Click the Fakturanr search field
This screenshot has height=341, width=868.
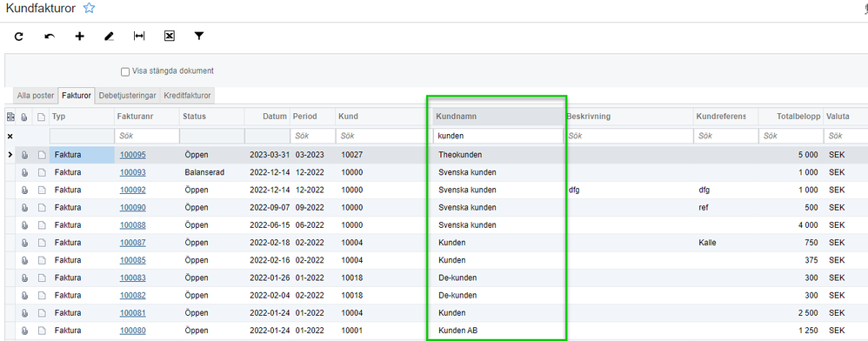(147, 137)
